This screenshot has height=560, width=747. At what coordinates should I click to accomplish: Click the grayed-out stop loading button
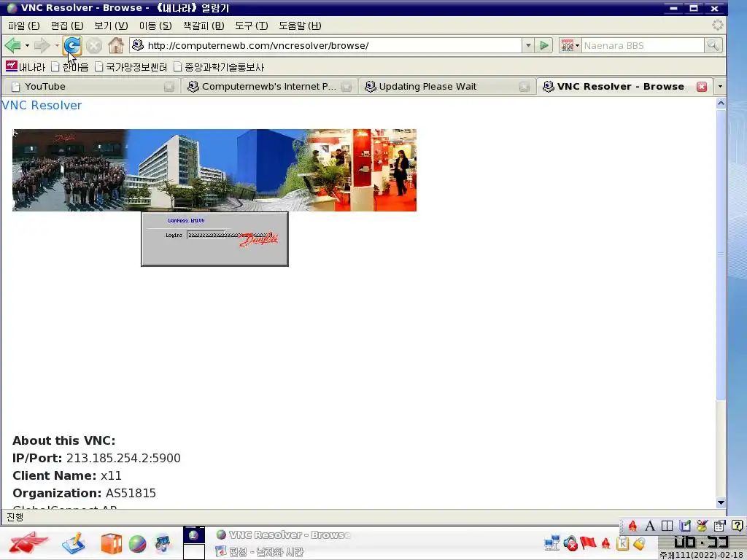pyautogui.click(x=94, y=46)
